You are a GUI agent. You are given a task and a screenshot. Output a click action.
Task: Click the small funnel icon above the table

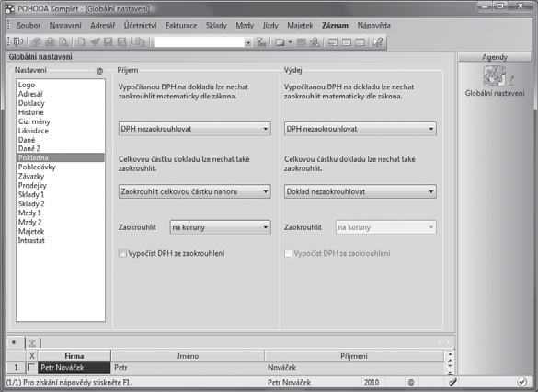[32, 342]
